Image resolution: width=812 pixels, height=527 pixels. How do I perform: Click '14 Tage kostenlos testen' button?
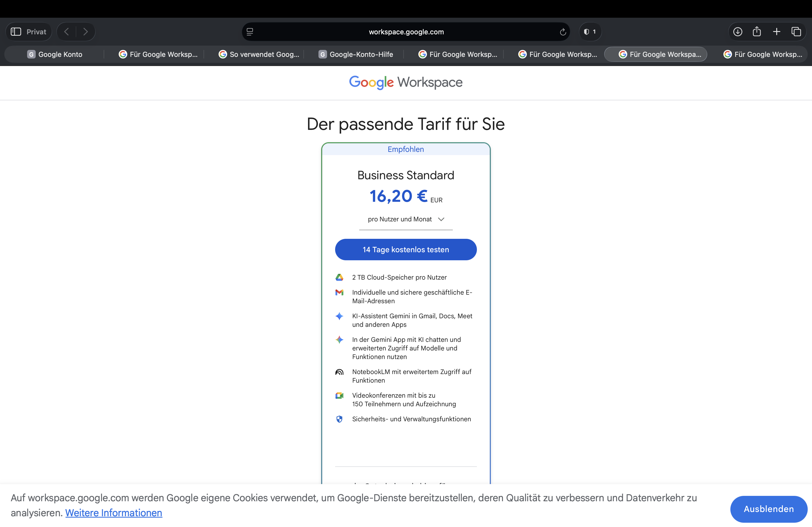pos(406,250)
